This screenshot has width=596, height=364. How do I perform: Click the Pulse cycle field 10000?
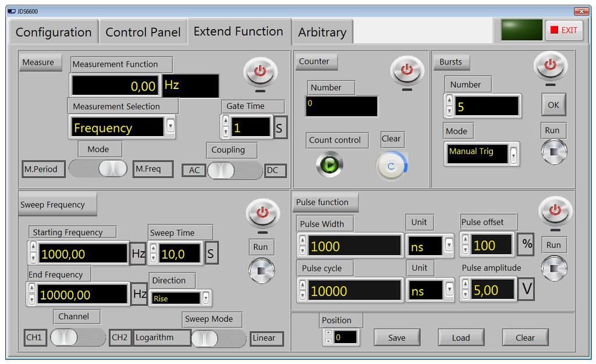coord(354,290)
